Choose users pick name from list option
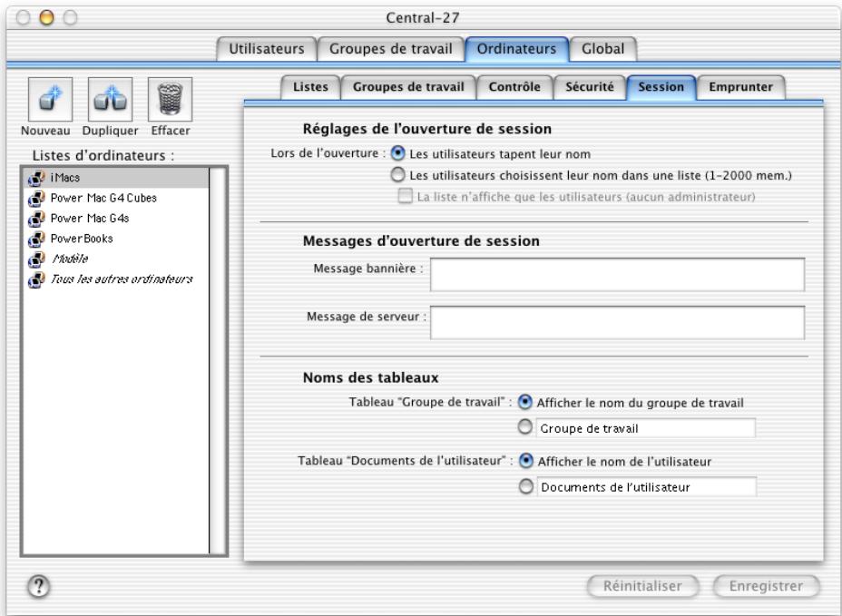This screenshot has height=616, width=842. click(398, 174)
